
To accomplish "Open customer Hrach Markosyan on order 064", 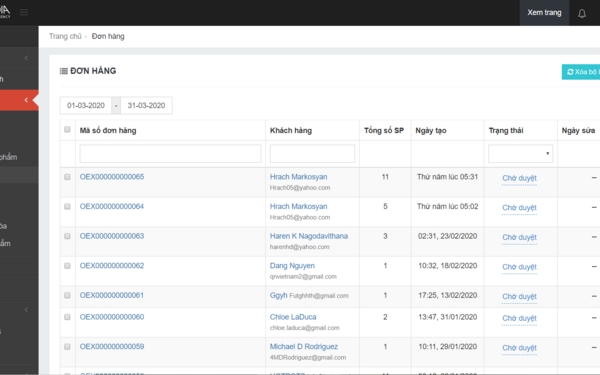I will coord(298,207).
